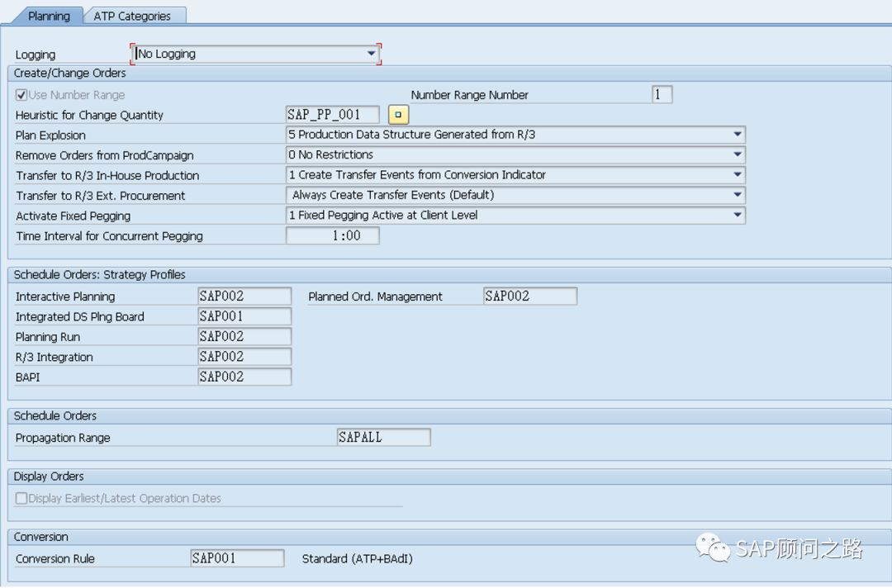Switch to the ATP Categories tab
Viewport: 892px width, 588px height.
tap(132, 16)
